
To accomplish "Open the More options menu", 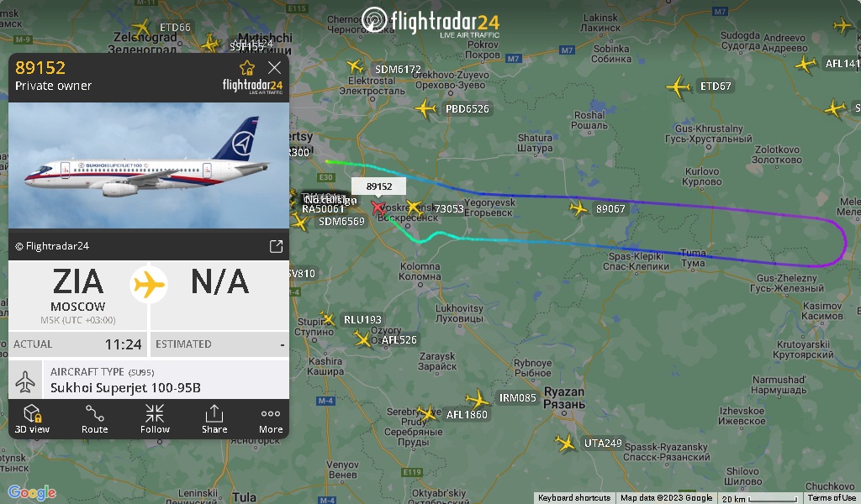I will 271,418.
